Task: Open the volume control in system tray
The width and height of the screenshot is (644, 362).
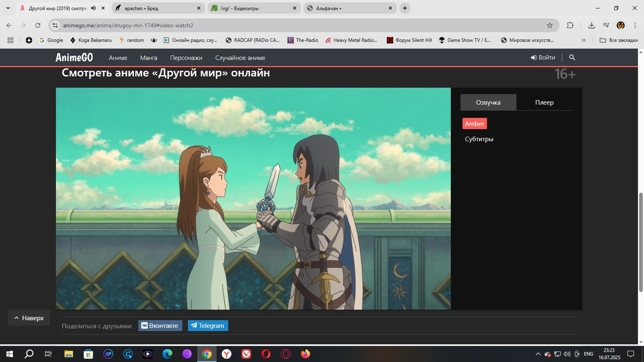Action: click(567, 354)
